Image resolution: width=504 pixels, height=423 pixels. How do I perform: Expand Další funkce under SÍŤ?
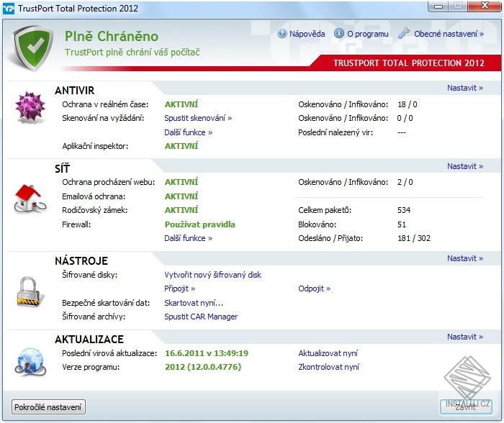(x=189, y=238)
